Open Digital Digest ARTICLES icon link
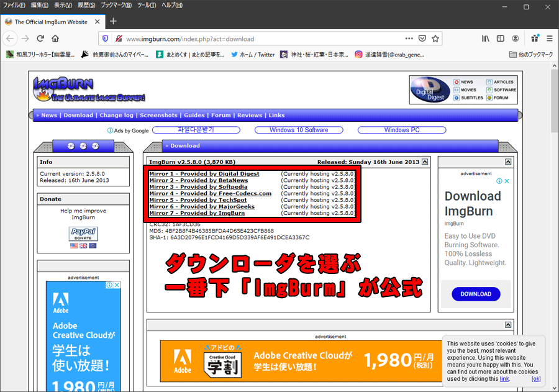This screenshot has width=559, height=392. (500, 82)
